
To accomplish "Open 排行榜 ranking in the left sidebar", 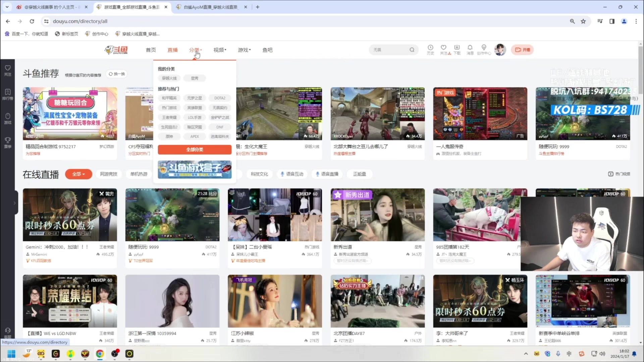I will pyautogui.click(x=7, y=95).
